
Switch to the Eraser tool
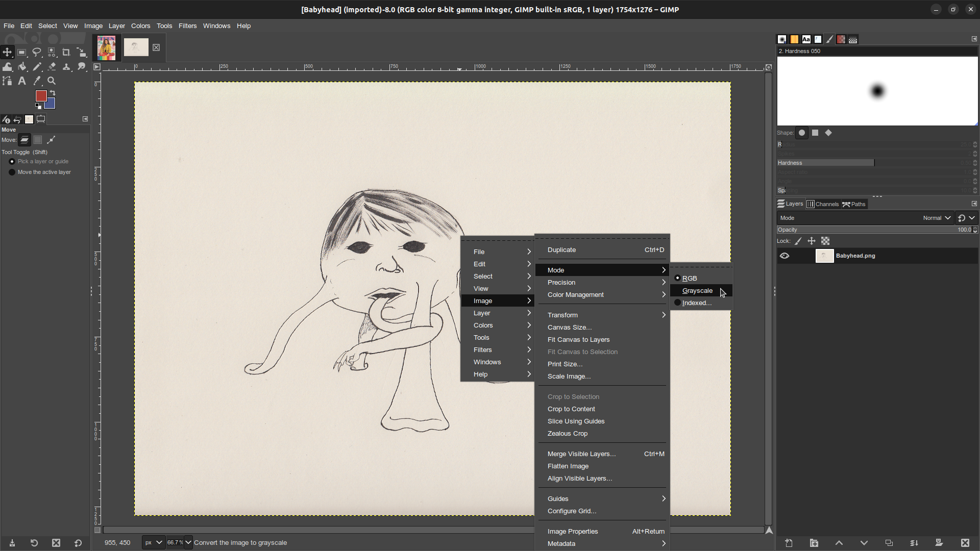point(52,66)
